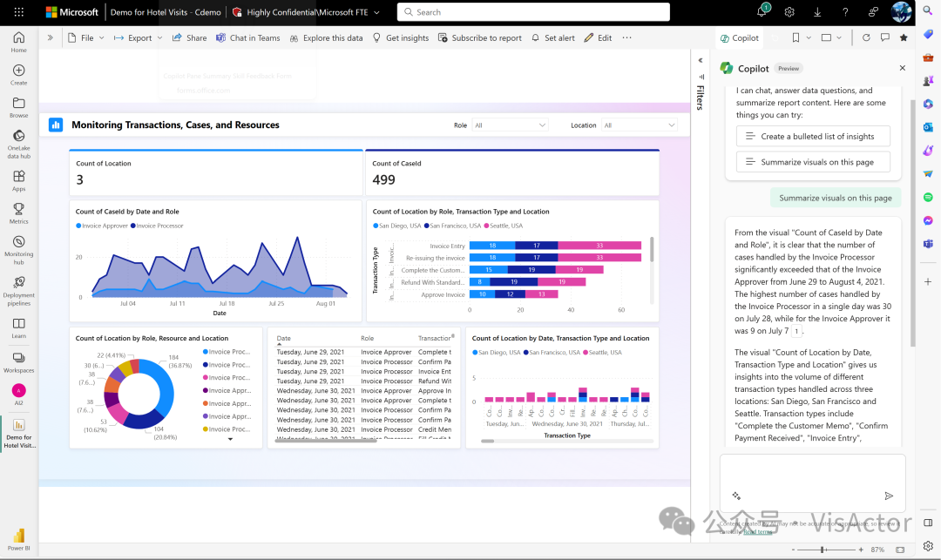Image resolution: width=941 pixels, height=560 pixels.
Task: Open the Location filter dropdown
Action: click(639, 125)
